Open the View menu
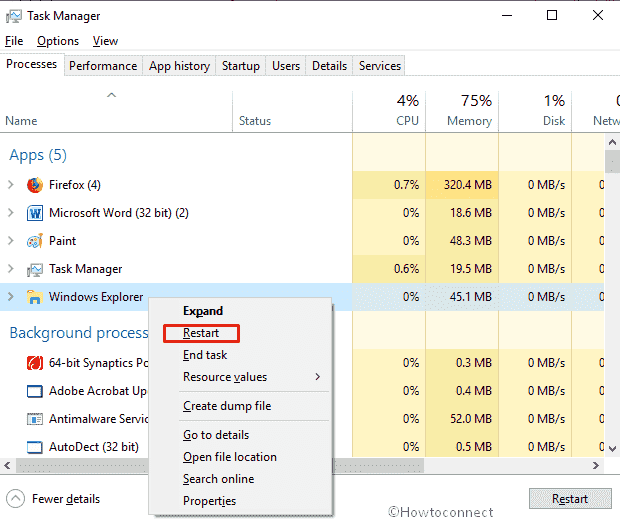The image size is (620, 522). (x=105, y=41)
